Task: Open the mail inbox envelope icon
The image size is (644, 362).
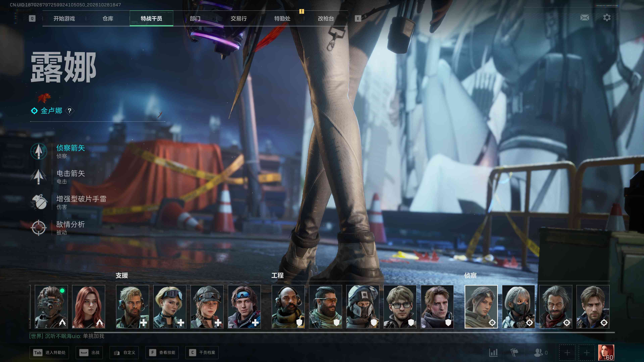Action: point(584,18)
